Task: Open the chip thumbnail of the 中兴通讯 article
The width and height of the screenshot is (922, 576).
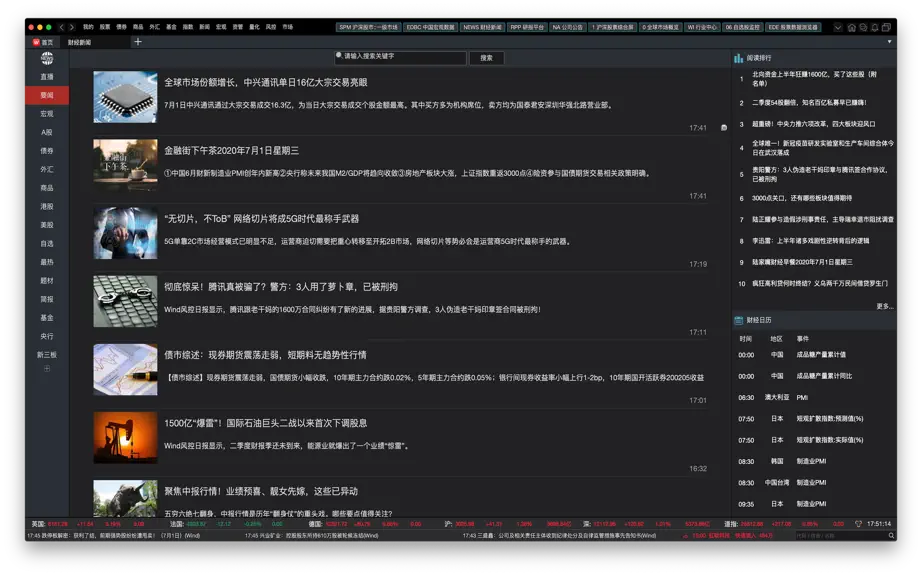Action: click(125, 97)
